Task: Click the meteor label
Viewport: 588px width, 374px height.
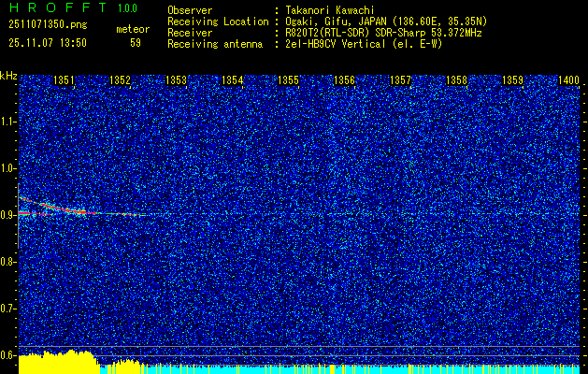Action: tap(133, 29)
